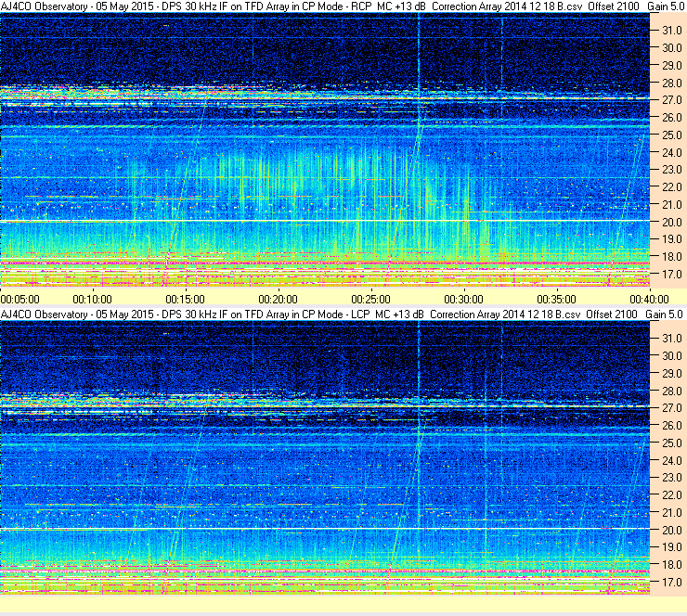Click the 00:30:00 time axis label

coord(464,300)
